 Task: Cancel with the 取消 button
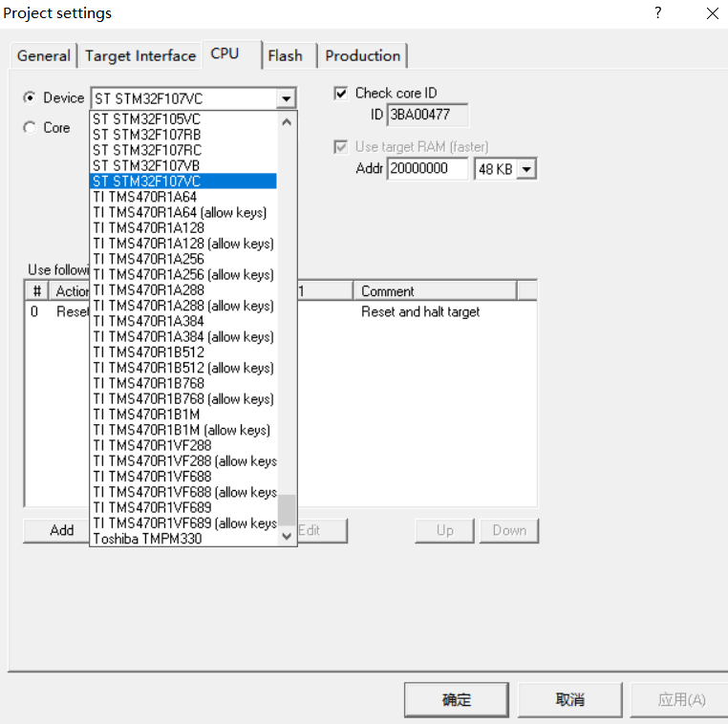[570, 699]
